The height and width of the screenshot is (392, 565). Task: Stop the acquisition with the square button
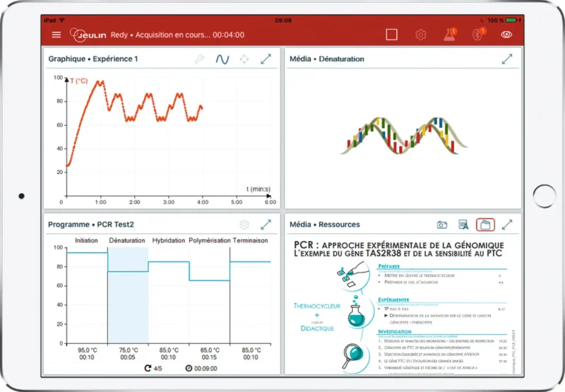[392, 35]
